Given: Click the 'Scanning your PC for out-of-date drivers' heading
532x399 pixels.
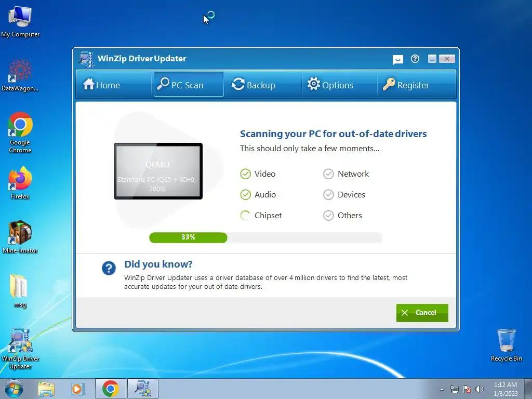Looking at the screenshot, I should [333, 134].
